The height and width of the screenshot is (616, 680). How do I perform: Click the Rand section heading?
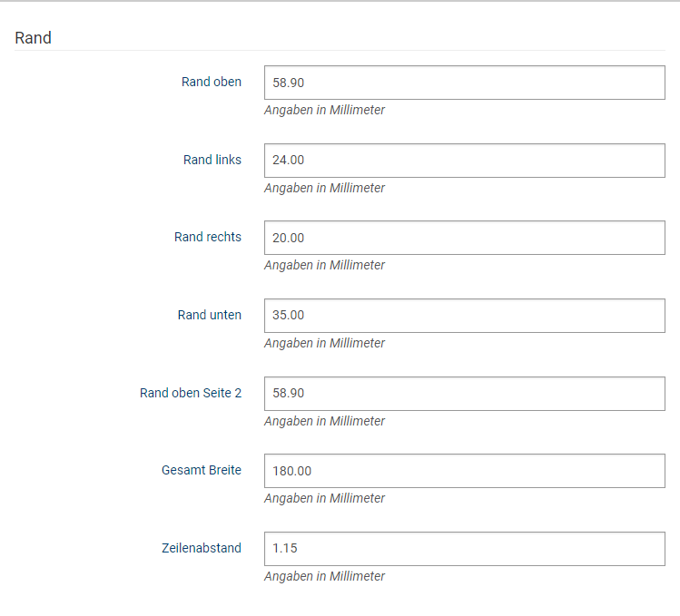pyautogui.click(x=33, y=38)
